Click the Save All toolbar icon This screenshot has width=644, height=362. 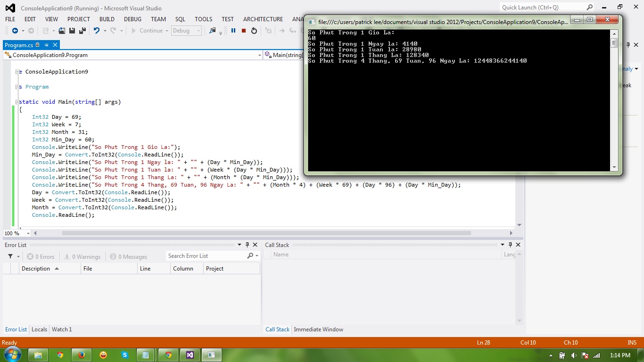tap(82, 31)
